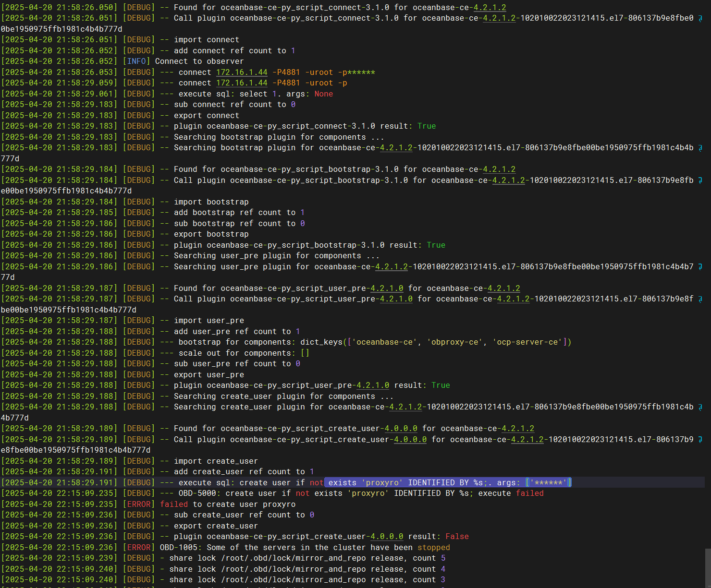
Task: Click line-wrap icon on 'Searching bootstrap plugin for oceanbase-ce-4.2.1.2' line
Action: coord(700,148)
